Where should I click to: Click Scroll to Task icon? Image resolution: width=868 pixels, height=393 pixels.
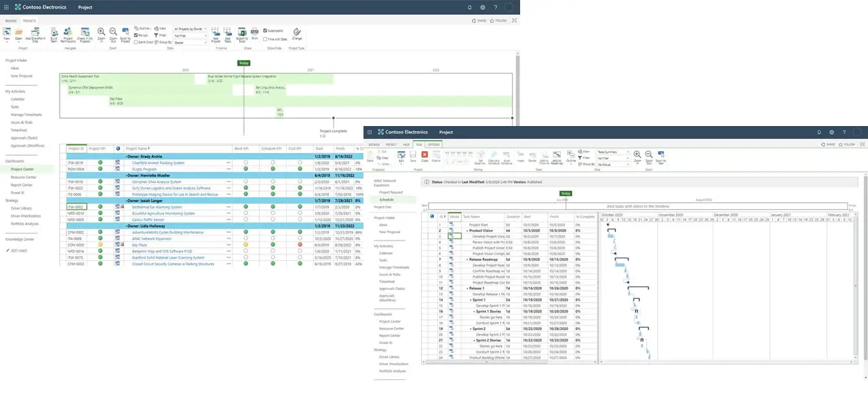click(661, 155)
